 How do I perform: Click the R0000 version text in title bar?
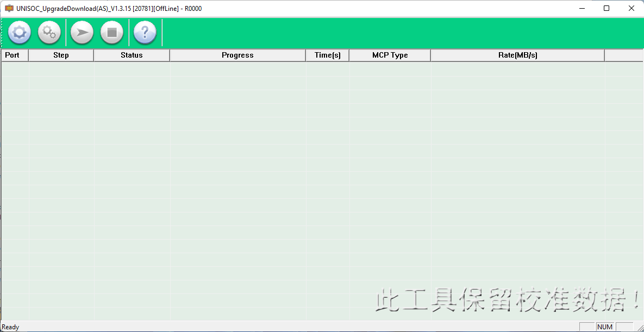point(193,8)
